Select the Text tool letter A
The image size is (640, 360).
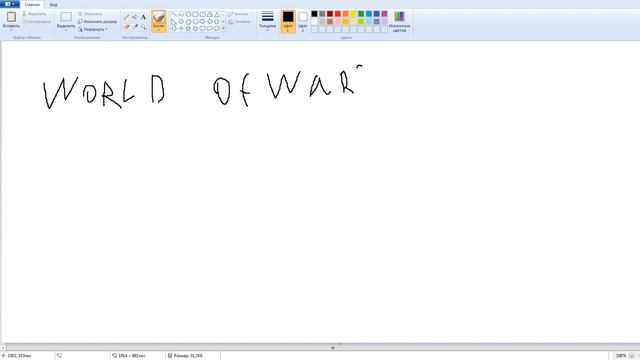pyautogui.click(x=143, y=17)
